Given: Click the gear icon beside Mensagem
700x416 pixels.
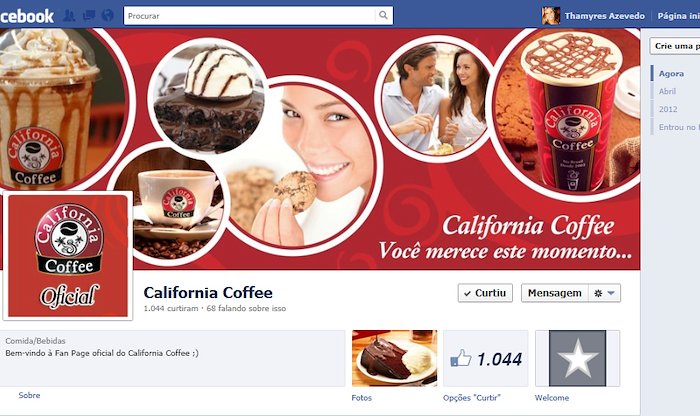Looking at the screenshot, I should point(598,293).
